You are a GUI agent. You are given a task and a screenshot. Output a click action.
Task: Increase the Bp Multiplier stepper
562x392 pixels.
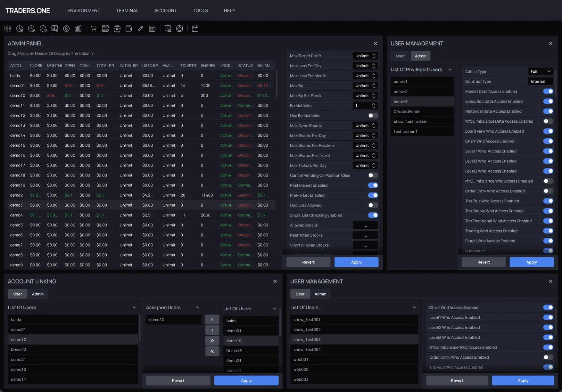coord(374,104)
